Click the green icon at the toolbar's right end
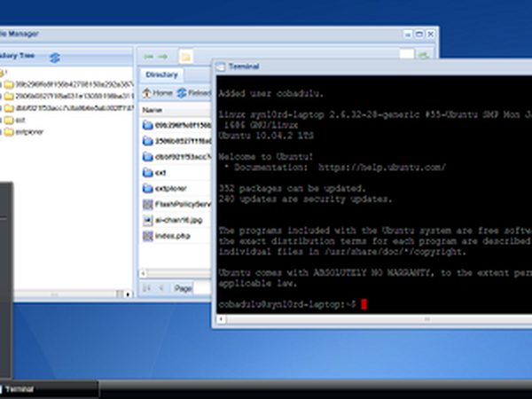This screenshot has width=532, height=399. tap(424, 55)
